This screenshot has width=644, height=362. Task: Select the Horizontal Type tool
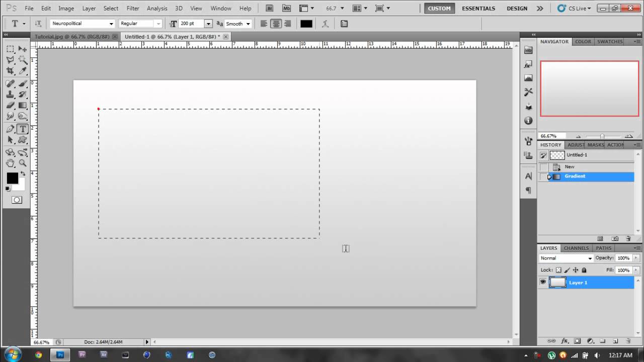[23, 129]
